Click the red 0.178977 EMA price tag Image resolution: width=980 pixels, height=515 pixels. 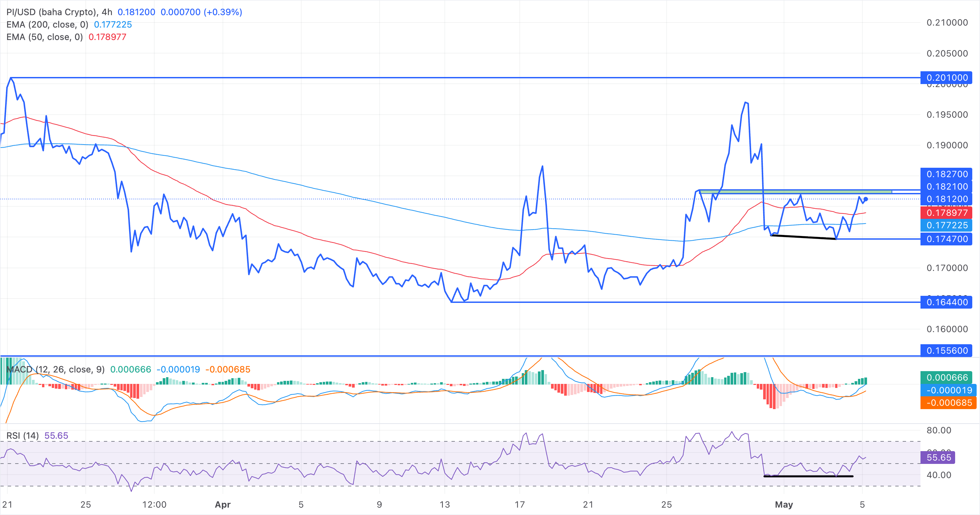(x=946, y=213)
